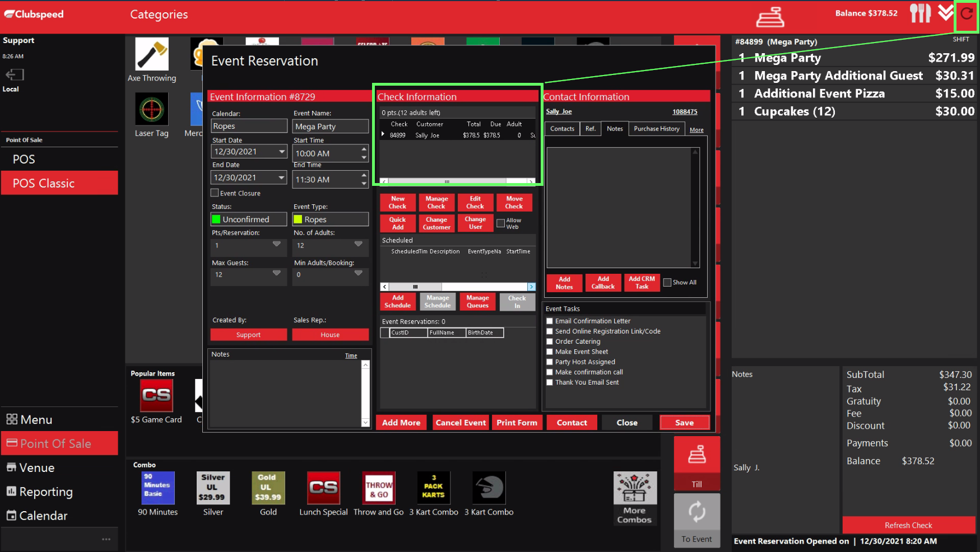Click the To Event icon button

pos(696,520)
